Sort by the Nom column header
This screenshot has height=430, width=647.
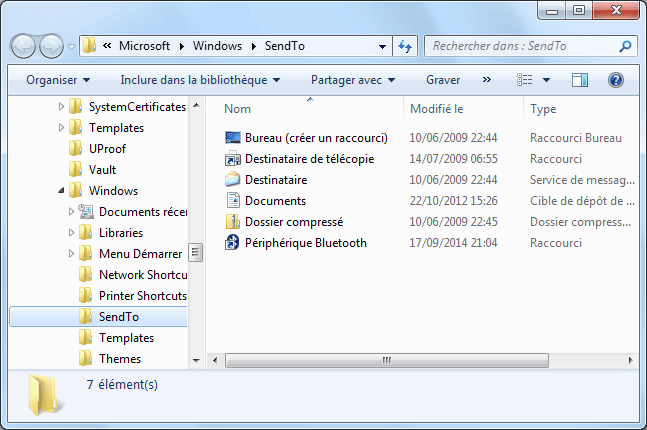(237, 109)
